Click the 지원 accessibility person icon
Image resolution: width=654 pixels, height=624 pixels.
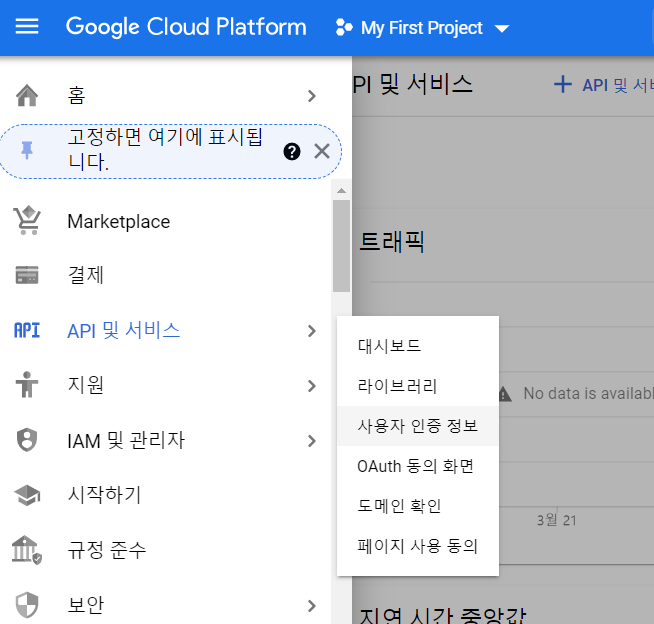[x=27, y=385]
